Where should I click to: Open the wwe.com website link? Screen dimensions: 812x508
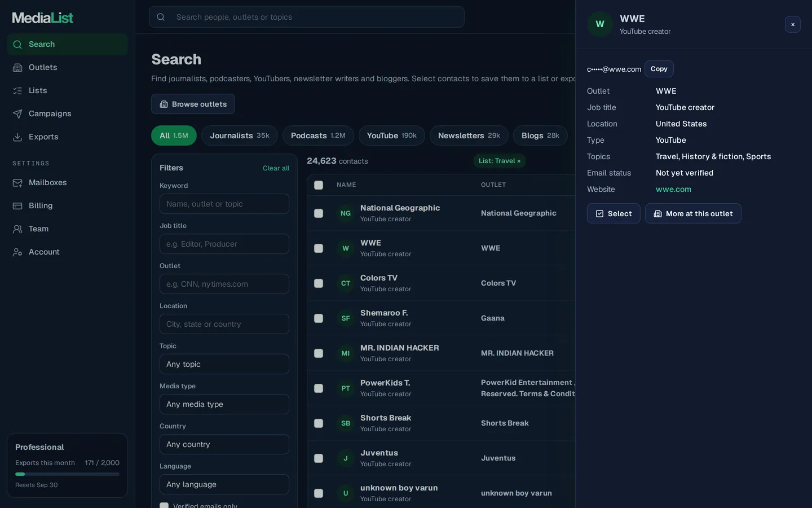673,189
